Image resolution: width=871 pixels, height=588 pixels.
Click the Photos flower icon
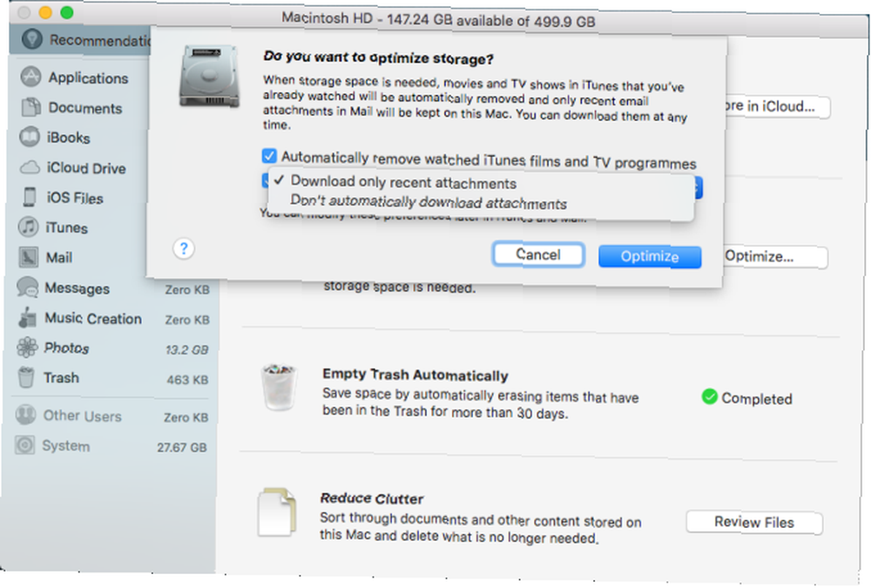(x=27, y=348)
